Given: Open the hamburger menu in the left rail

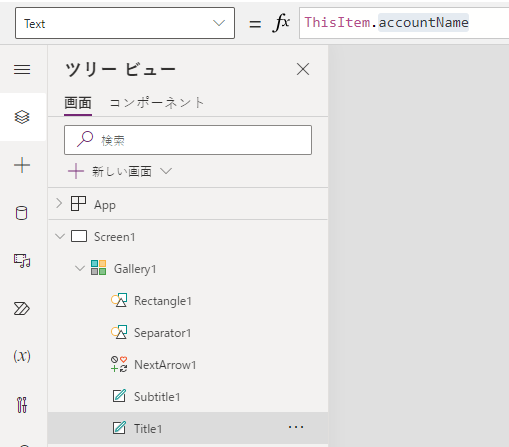Looking at the screenshot, I should (22, 69).
